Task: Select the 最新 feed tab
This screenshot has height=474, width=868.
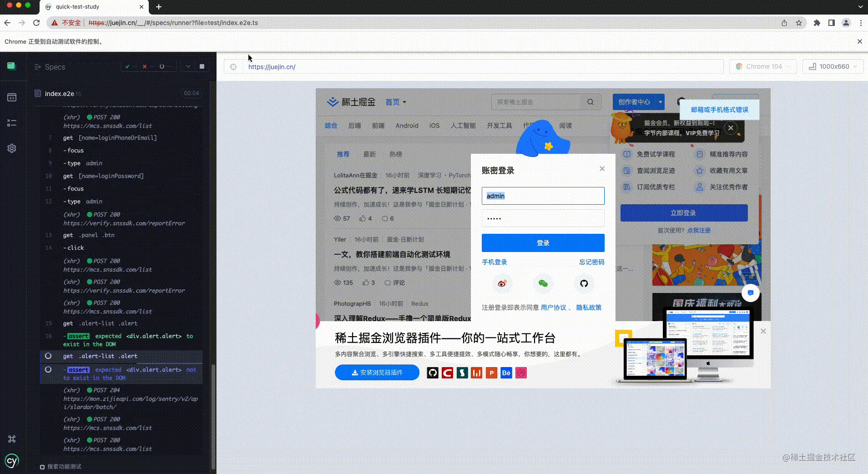Action: point(369,154)
